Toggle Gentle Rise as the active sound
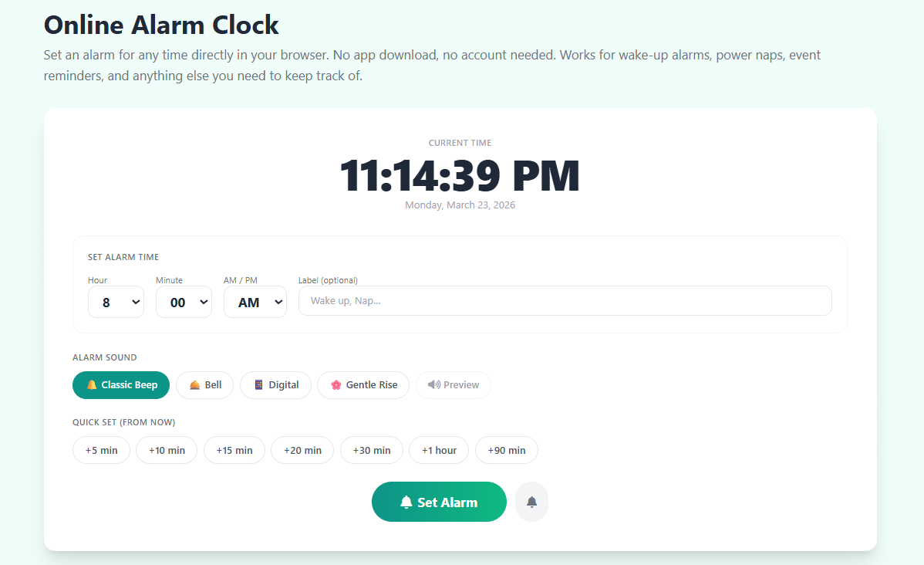924x565 pixels. click(x=363, y=384)
